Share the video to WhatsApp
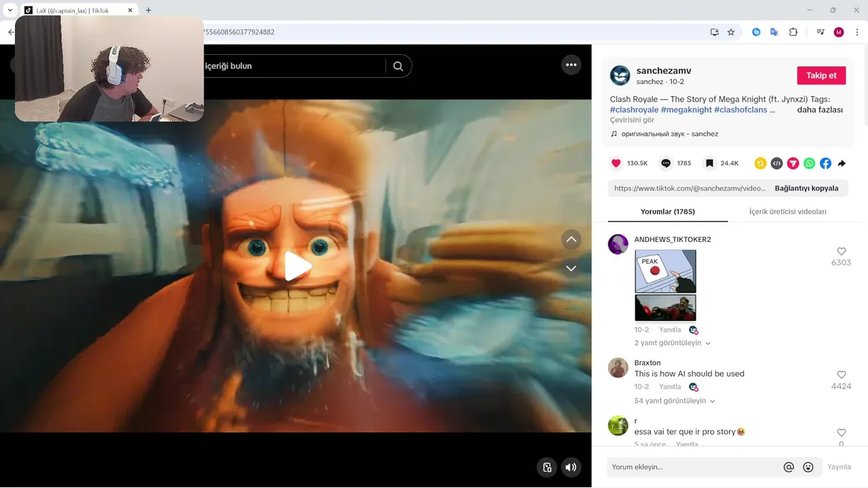 [809, 163]
